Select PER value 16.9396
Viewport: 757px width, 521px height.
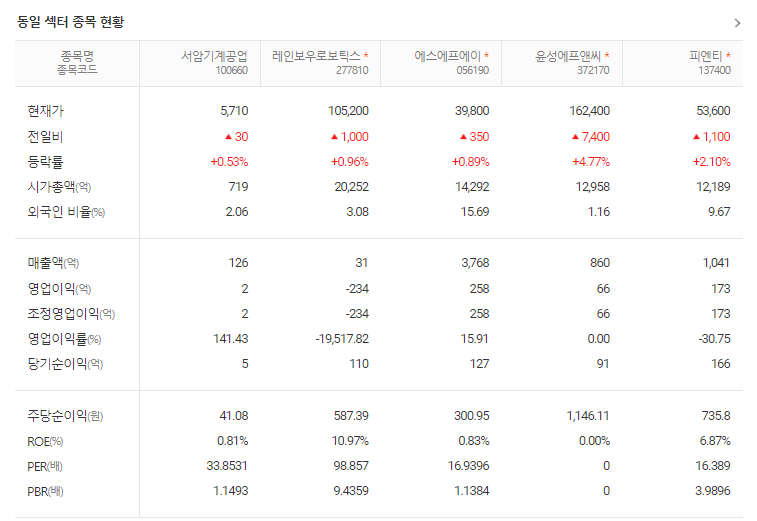(468, 466)
